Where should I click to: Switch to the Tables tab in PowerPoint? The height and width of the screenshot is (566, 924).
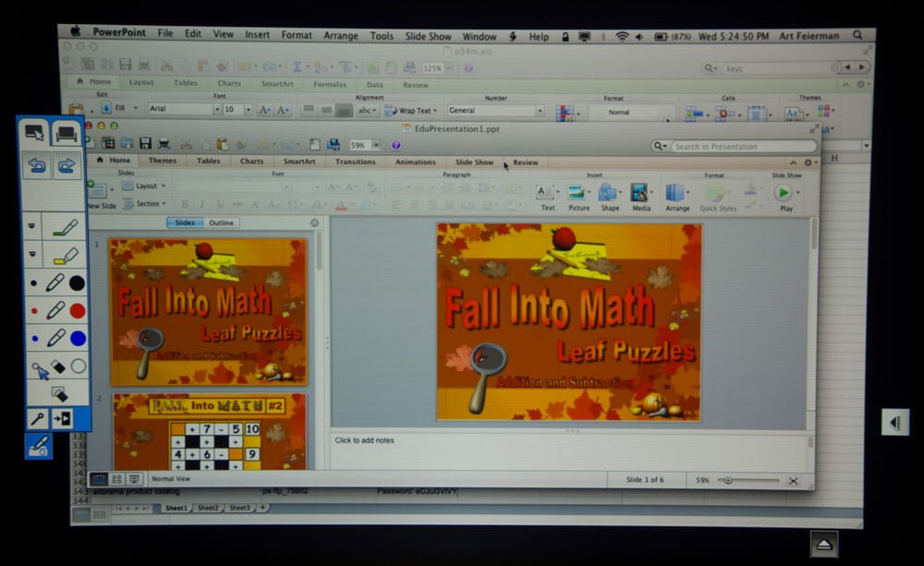[208, 161]
